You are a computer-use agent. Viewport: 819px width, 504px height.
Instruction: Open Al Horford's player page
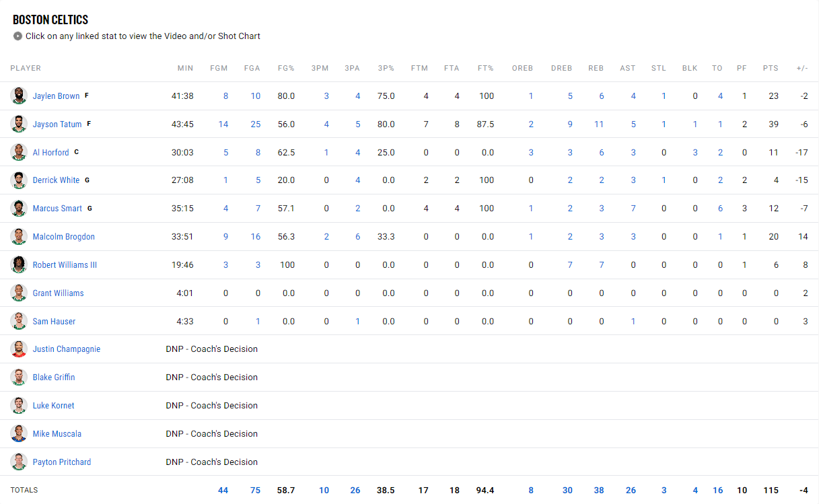50,153
